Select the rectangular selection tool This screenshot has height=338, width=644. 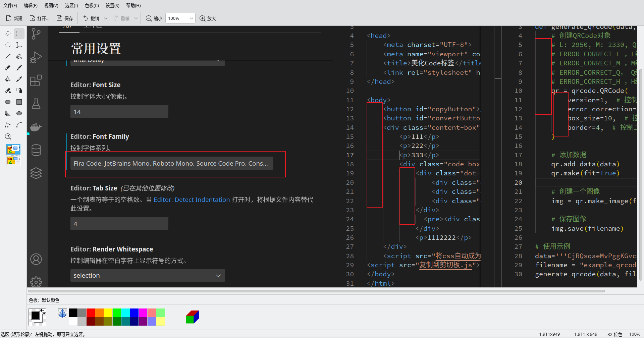19,34
